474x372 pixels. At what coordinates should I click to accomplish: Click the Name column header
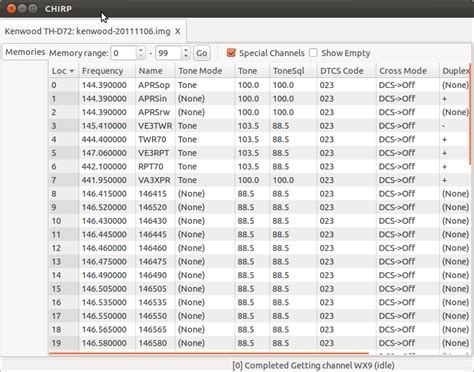[155, 71]
